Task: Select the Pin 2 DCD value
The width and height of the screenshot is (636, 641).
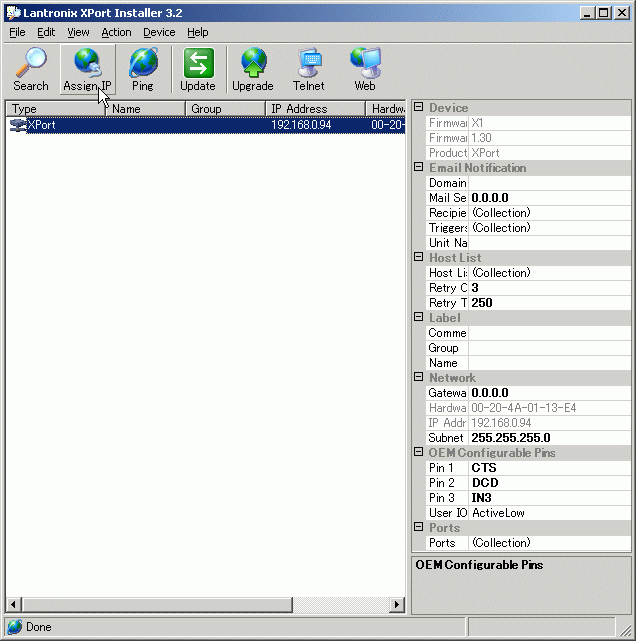Action: [x=549, y=483]
